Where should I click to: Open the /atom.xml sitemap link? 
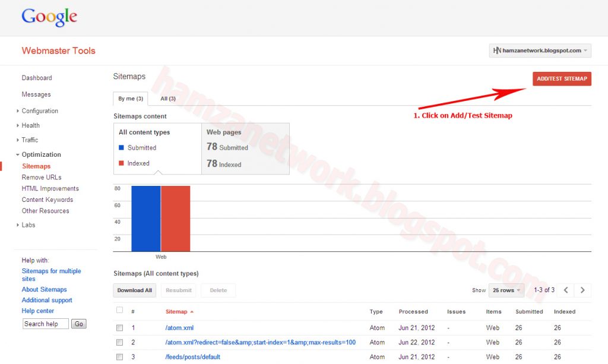click(179, 328)
